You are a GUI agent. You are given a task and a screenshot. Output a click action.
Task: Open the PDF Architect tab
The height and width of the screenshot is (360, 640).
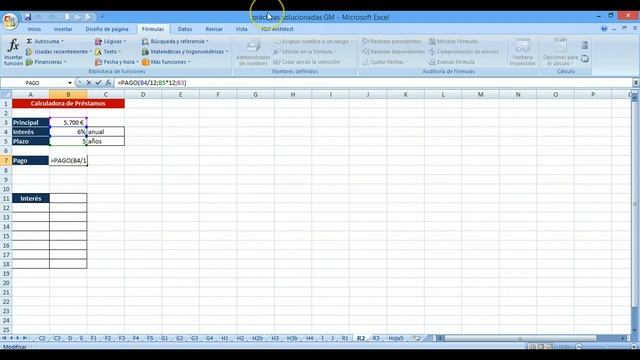coord(278,29)
